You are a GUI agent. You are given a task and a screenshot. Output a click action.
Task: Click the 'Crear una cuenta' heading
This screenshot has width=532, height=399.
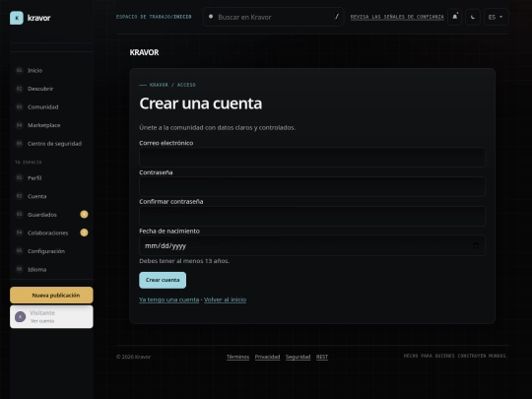click(x=201, y=103)
